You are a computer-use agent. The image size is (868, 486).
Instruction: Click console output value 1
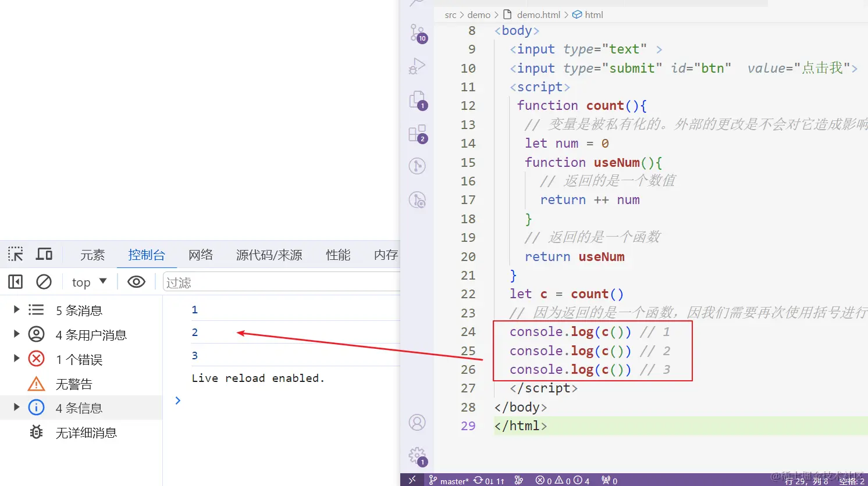pyautogui.click(x=195, y=310)
